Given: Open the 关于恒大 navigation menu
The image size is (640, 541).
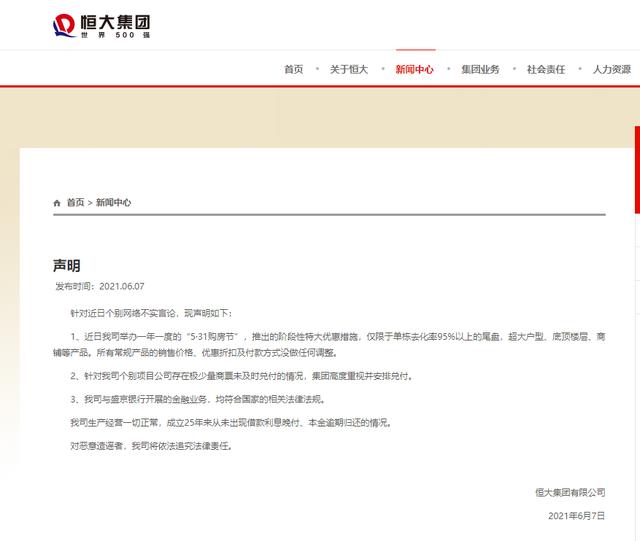Looking at the screenshot, I should click(349, 70).
